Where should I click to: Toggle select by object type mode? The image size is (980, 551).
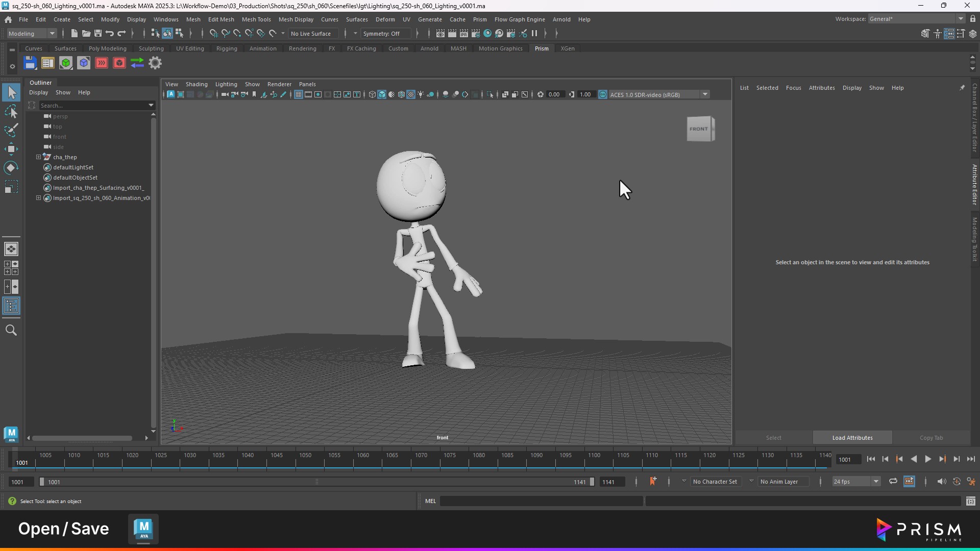click(167, 33)
